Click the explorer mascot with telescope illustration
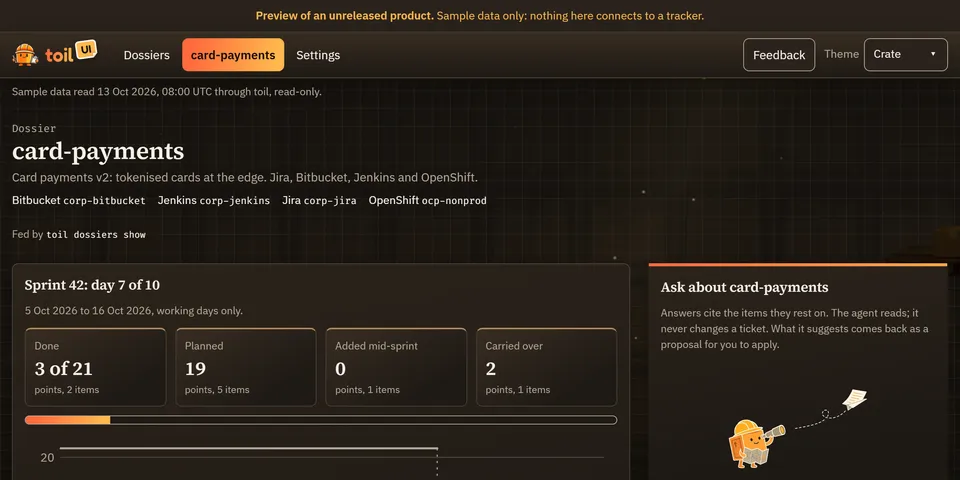This screenshot has width=960, height=480. click(755, 443)
